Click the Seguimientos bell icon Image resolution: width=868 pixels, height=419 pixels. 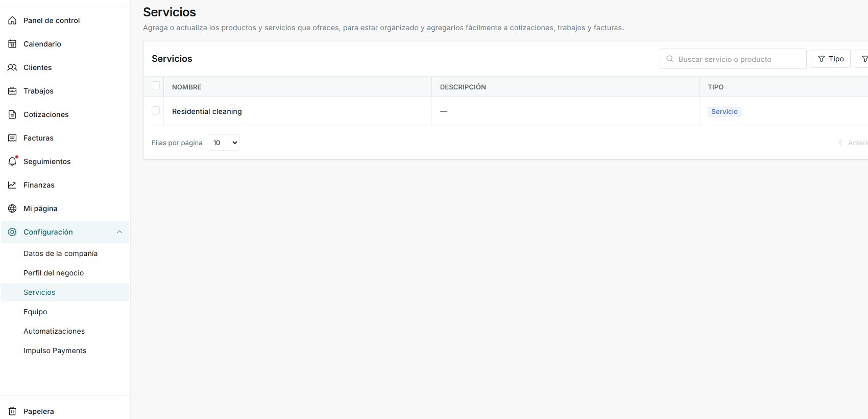(x=12, y=161)
